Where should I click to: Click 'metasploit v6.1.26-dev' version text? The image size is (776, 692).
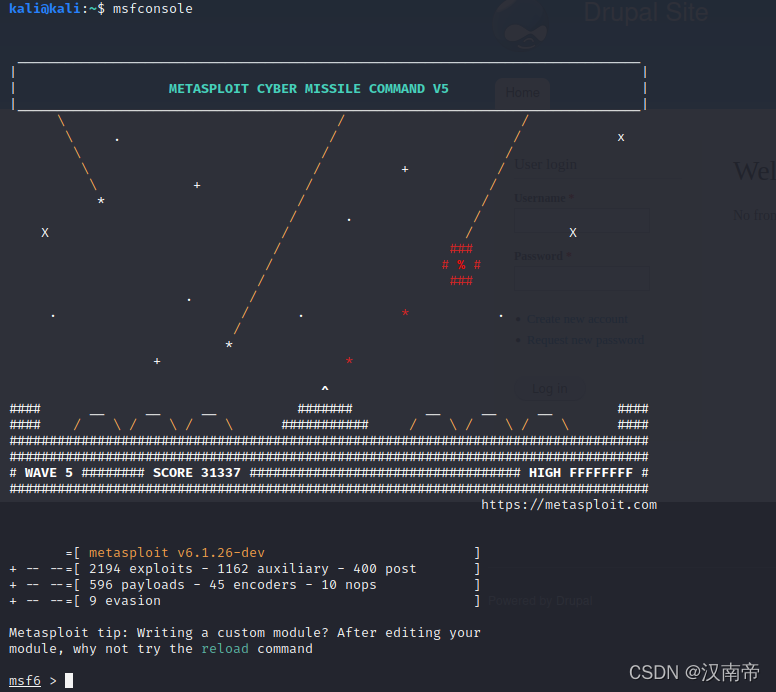(177, 552)
